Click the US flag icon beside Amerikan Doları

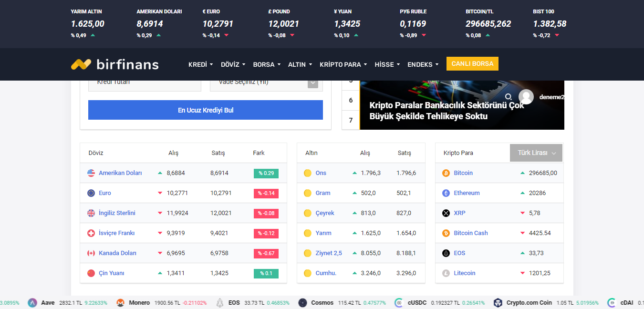91,173
